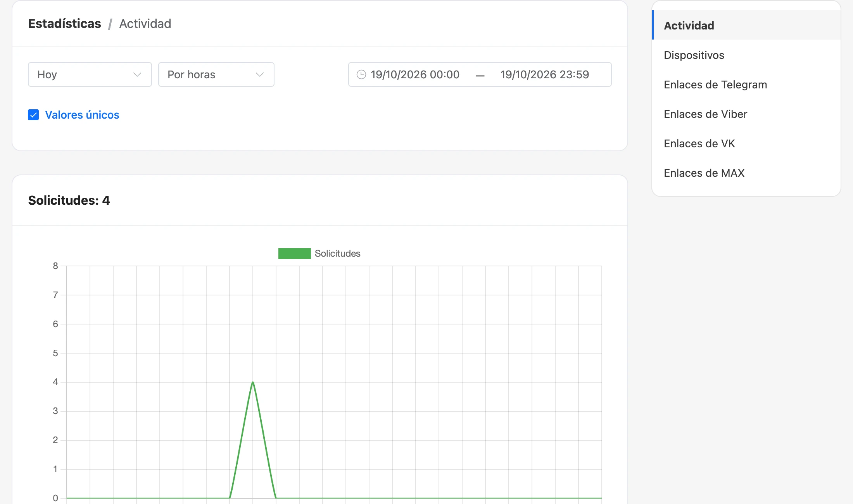The height and width of the screenshot is (504, 853).
Task: Open the Hoy period dropdown
Action: coord(90,74)
